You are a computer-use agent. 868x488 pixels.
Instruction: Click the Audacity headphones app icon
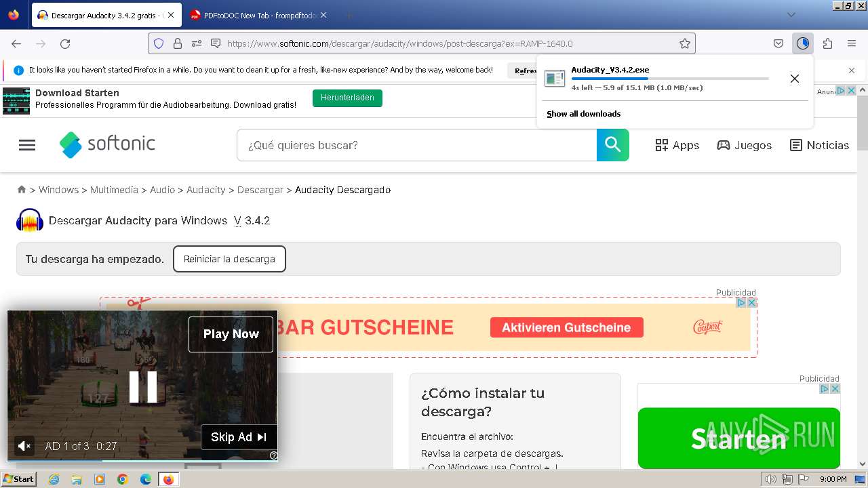tap(30, 220)
